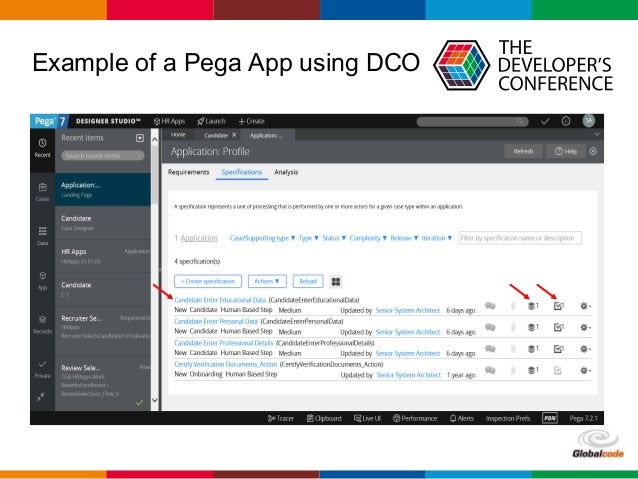Viewport: 638px width, 479px height.
Task: Open gear menu for Candidate Enter Personal Data
Action: tap(586, 327)
